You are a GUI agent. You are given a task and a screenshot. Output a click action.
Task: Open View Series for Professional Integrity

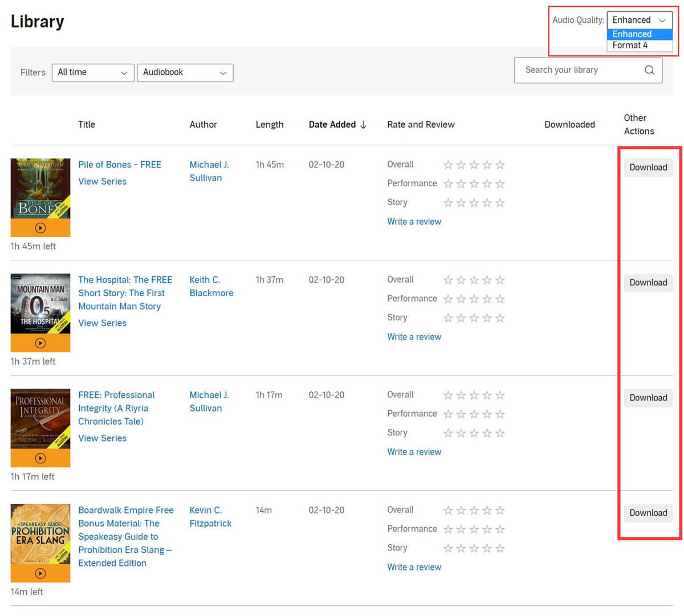(102, 438)
